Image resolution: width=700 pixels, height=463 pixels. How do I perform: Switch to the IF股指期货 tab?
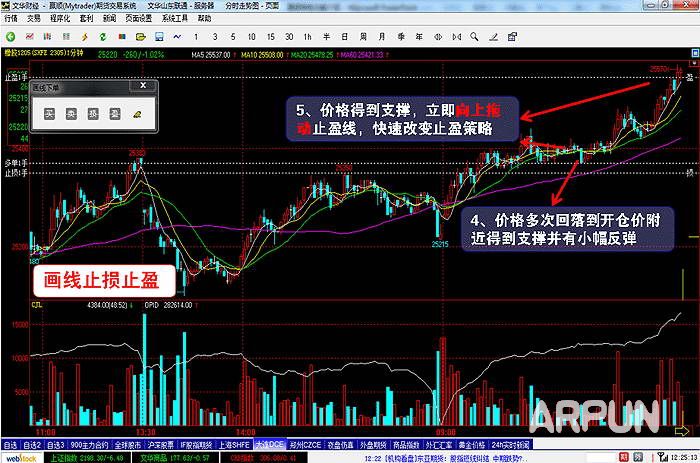[x=196, y=445]
